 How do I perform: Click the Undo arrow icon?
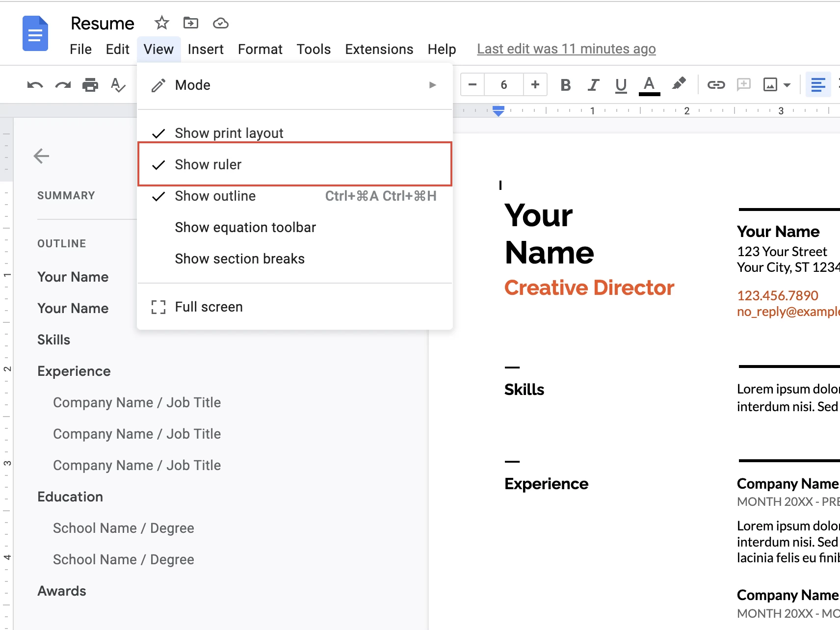[35, 85]
